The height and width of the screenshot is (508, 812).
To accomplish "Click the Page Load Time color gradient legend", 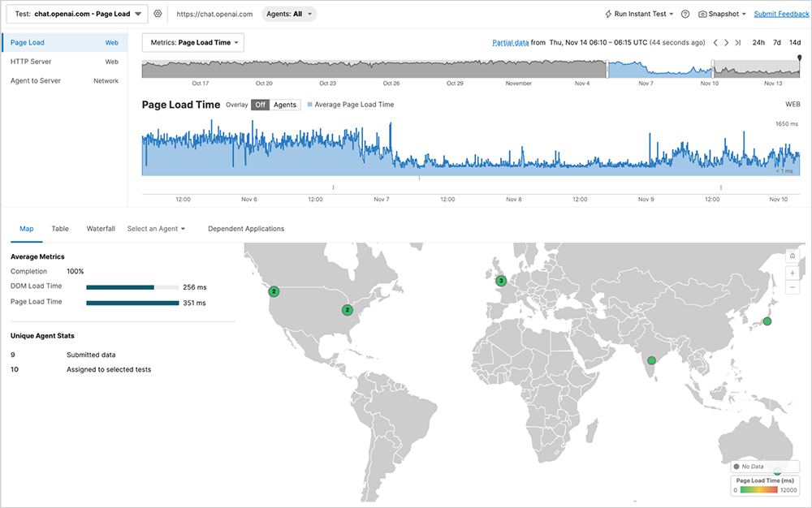I will pyautogui.click(x=767, y=490).
